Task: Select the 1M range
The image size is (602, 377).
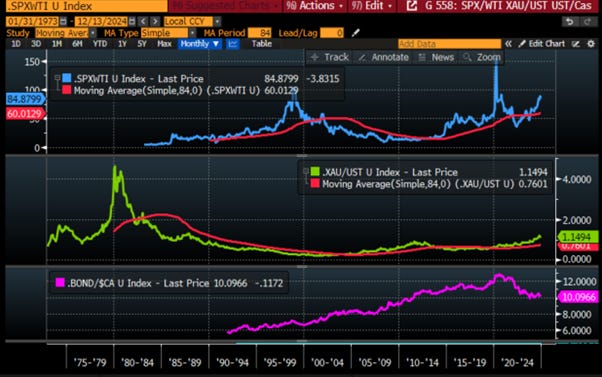Action: [57, 44]
